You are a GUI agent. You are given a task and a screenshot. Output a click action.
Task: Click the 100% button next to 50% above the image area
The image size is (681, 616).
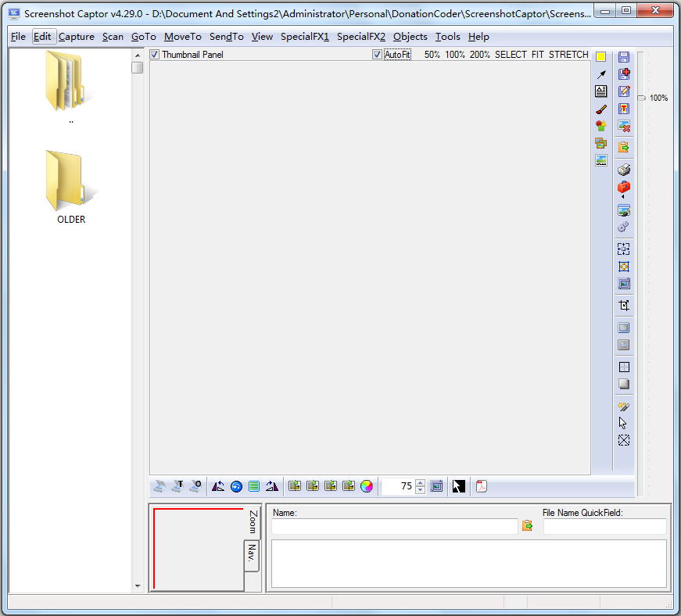[x=455, y=55]
